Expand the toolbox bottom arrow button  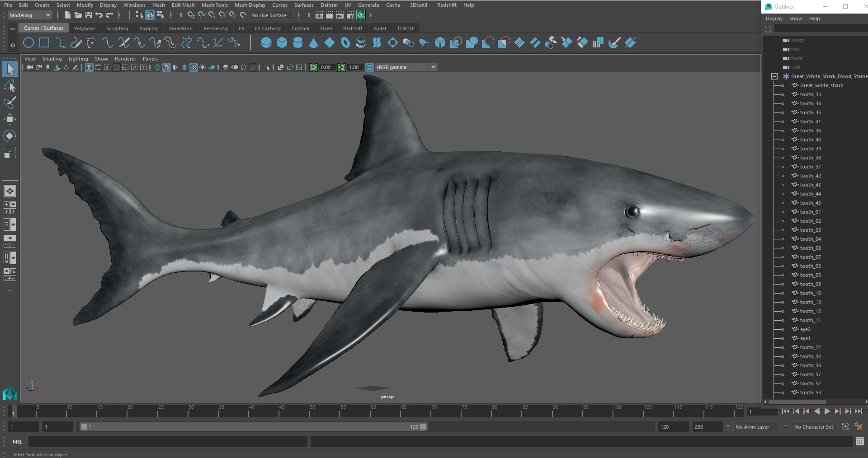point(9,290)
